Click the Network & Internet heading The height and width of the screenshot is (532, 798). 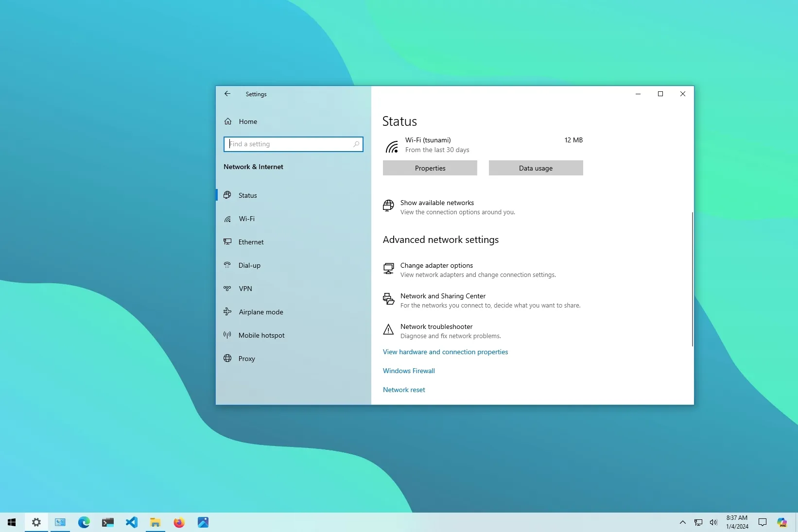[253, 167]
